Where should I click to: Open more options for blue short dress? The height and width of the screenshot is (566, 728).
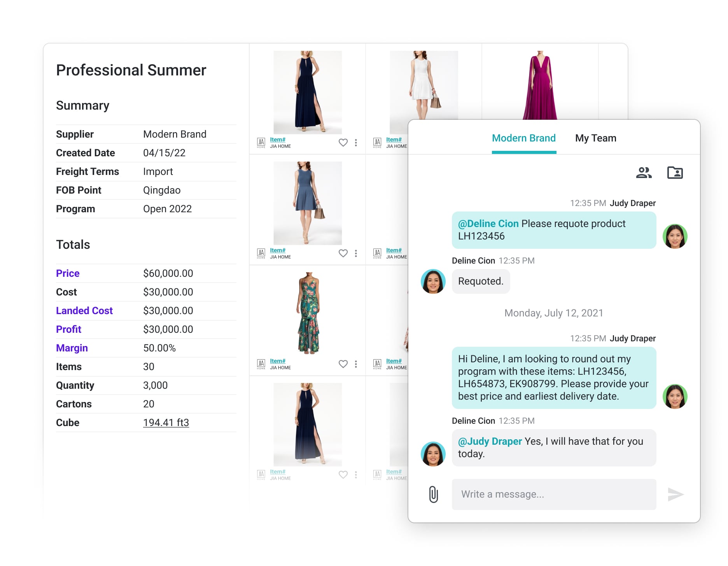(356, 253)
